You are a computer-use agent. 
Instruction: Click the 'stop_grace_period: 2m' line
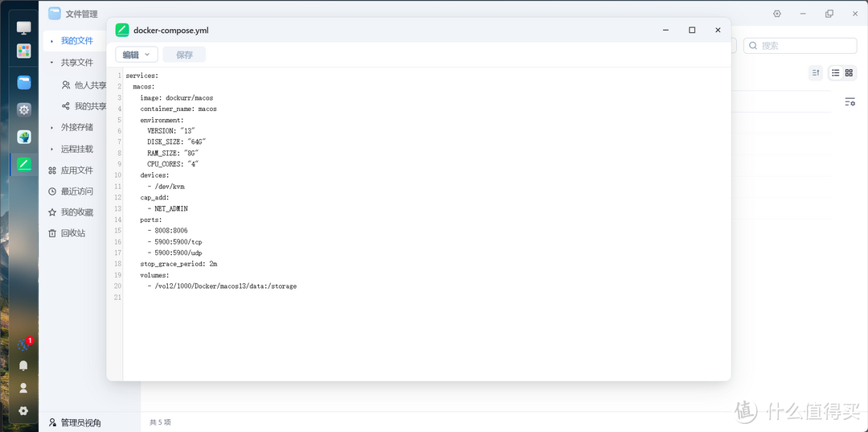point(178,264)
